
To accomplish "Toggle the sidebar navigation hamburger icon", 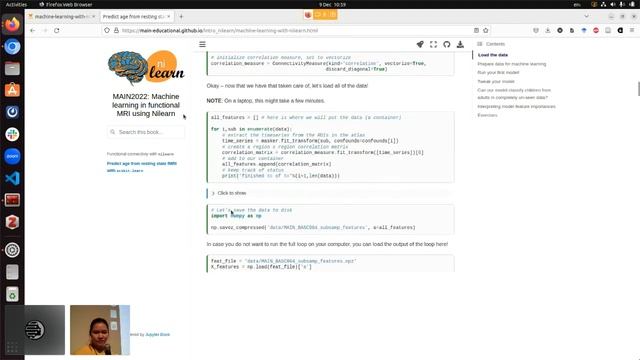I will click(x=202, y=44).
